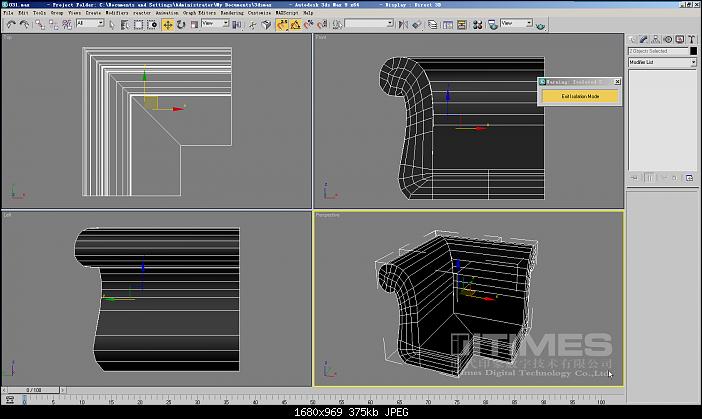702x419 pixels.
Task: Click the Exit Isolation Mode button
Action: tap(580, 96)
